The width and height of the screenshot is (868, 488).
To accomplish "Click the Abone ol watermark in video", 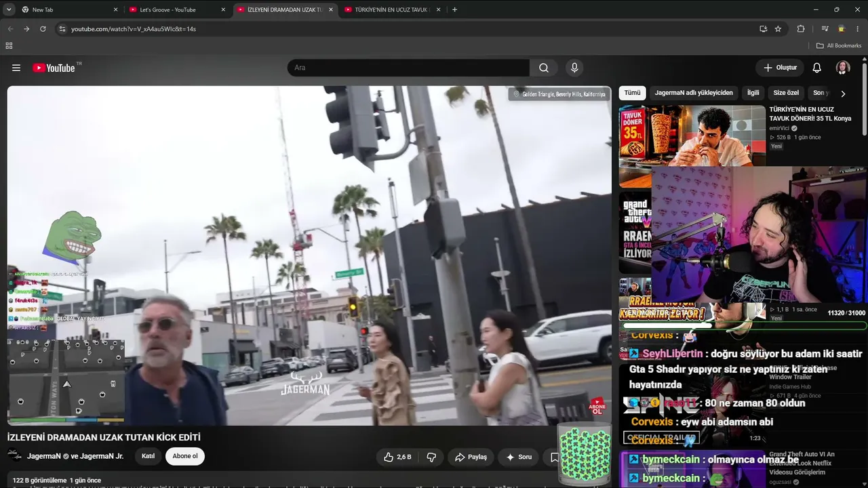I will pos(597,407).
